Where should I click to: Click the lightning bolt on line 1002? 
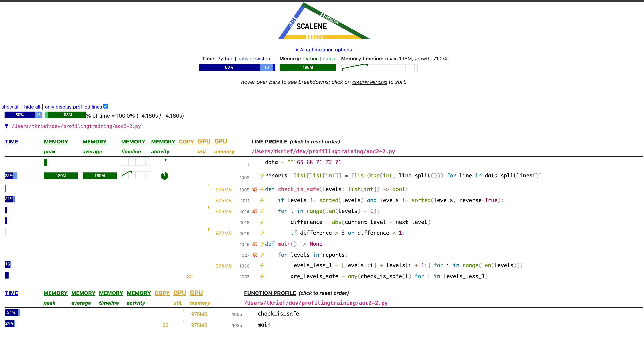coord(262,176)
